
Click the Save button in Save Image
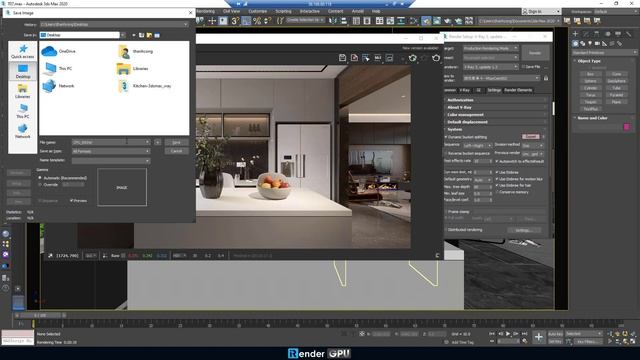(176, 142)
